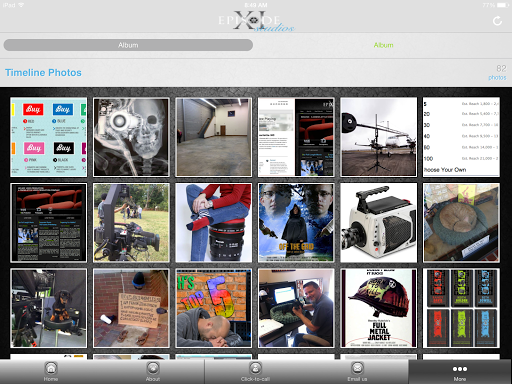Open the sleeping cat in bed photo
Image resolution: width=512 pixels, height=384 pixels.
[461, 223]
